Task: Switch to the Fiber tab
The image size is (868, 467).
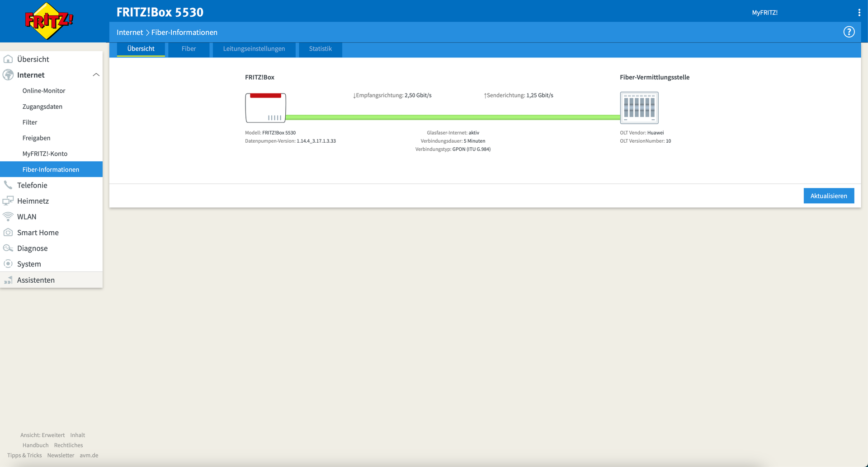Action: click(x=189, y=49)
